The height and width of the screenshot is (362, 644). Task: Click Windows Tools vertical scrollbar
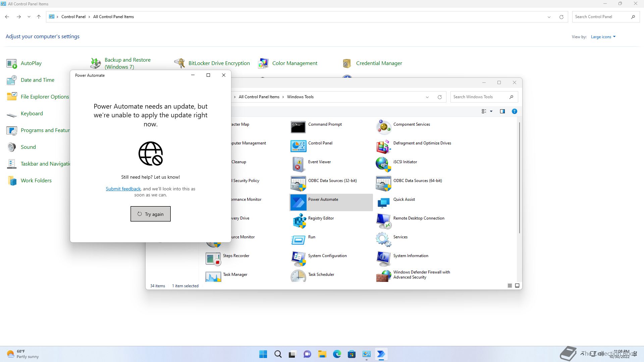point(520,178)
